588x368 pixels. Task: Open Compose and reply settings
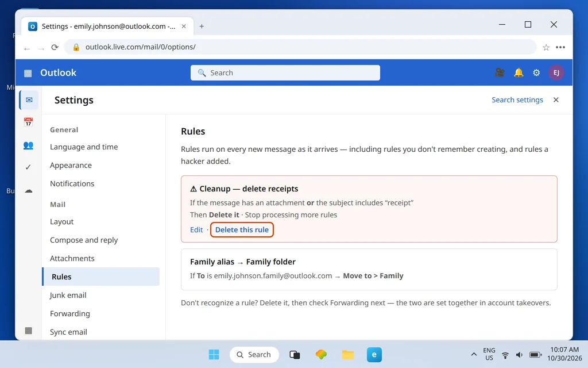coord(84,240)
